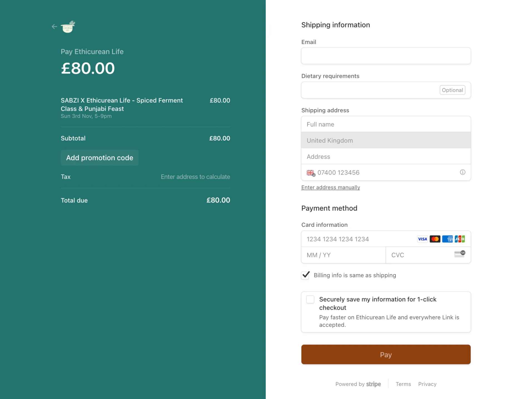Image resolution: width=532 pixels, height=399 pixels.
Task: Click the Ethicurean Life bowl logo
Action: pos(68,27)
